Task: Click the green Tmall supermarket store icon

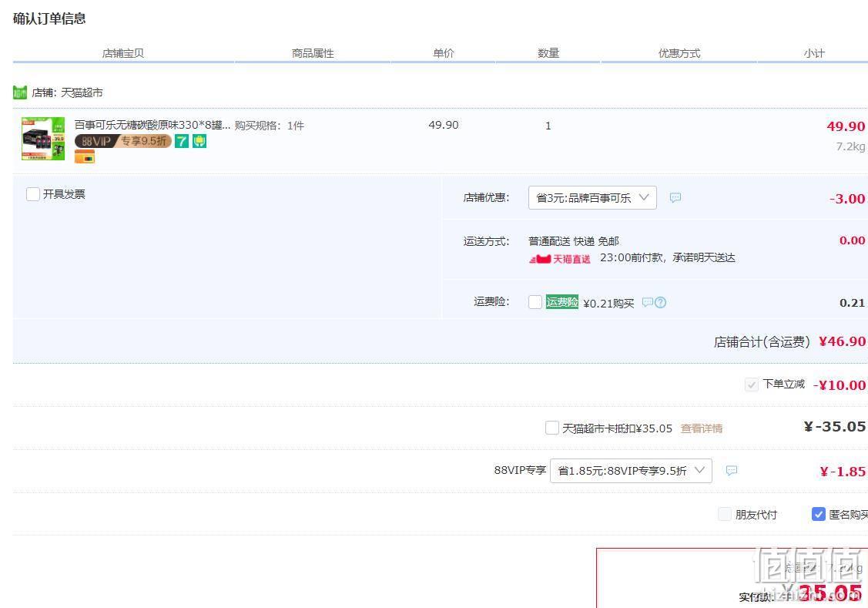Action: (20, 92)
